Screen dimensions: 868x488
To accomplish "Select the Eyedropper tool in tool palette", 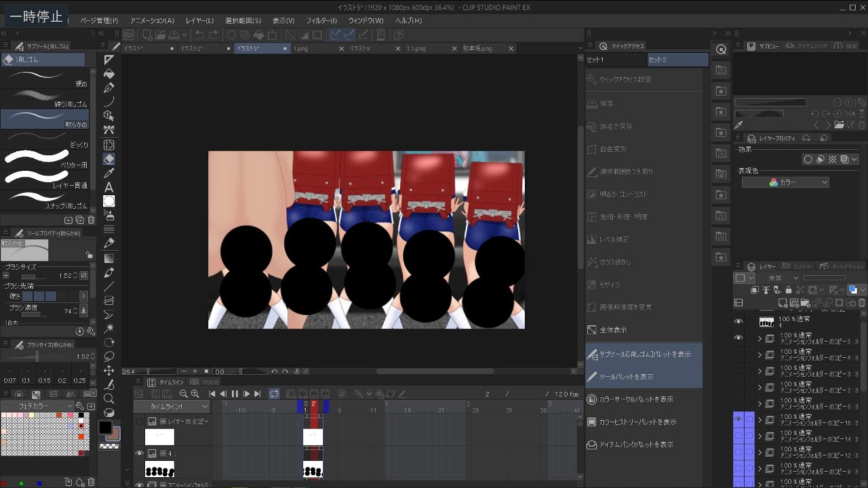I will point(108,173).
